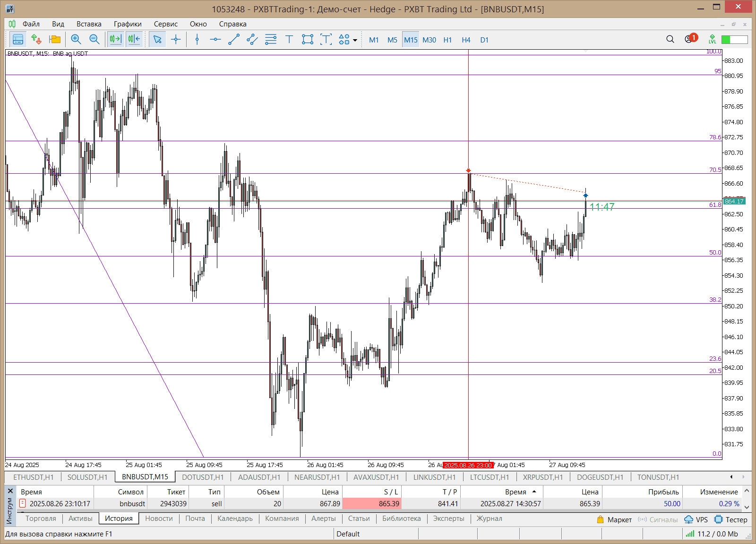Sort history by the Время column arrow
Image resolution: width=756 pixels, height=544 pixels.
click(534, 492)
